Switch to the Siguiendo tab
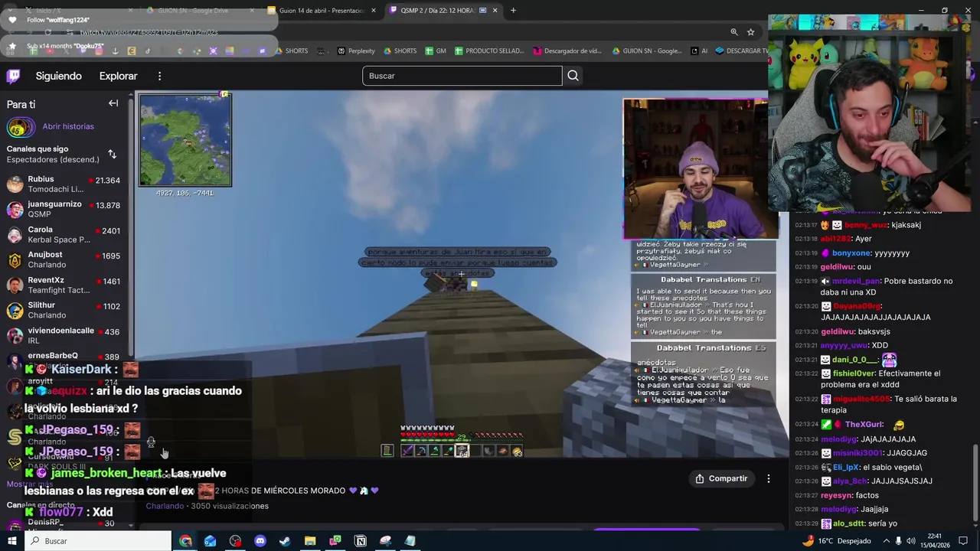980x551 pixels. pyautogui.click(x=58, y=76)
